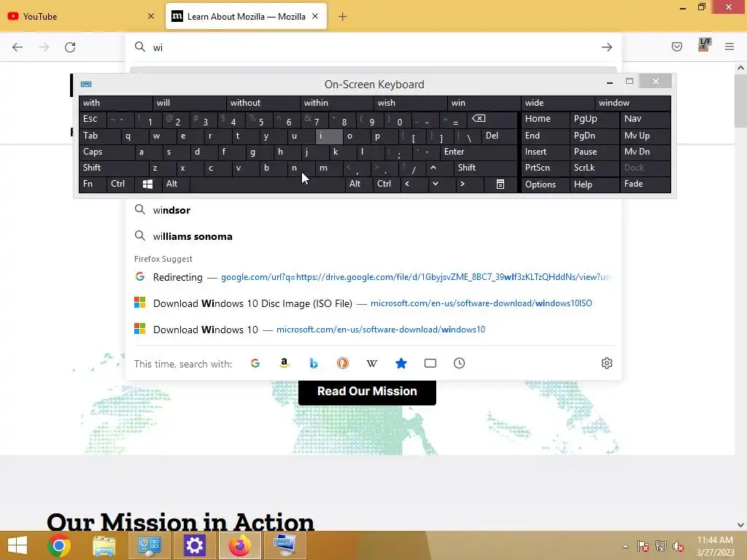
Task: Click the up arrow key on keyboard
Action: 433,168
